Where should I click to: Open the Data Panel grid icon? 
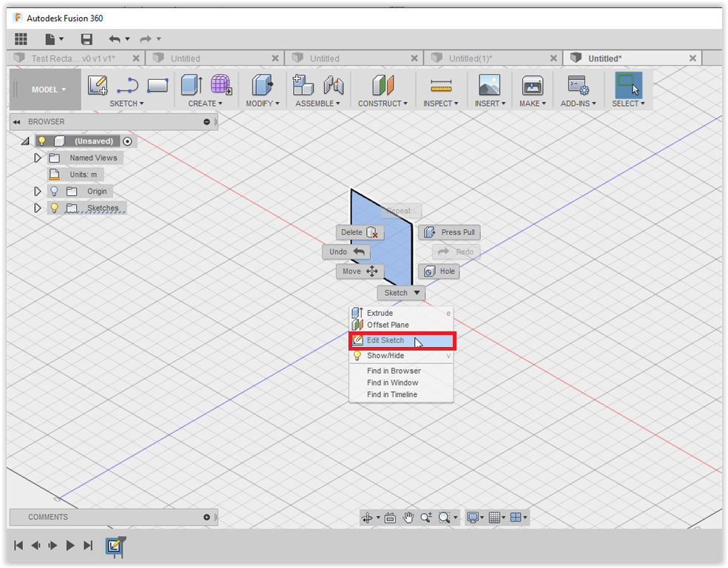click(21, 39)
